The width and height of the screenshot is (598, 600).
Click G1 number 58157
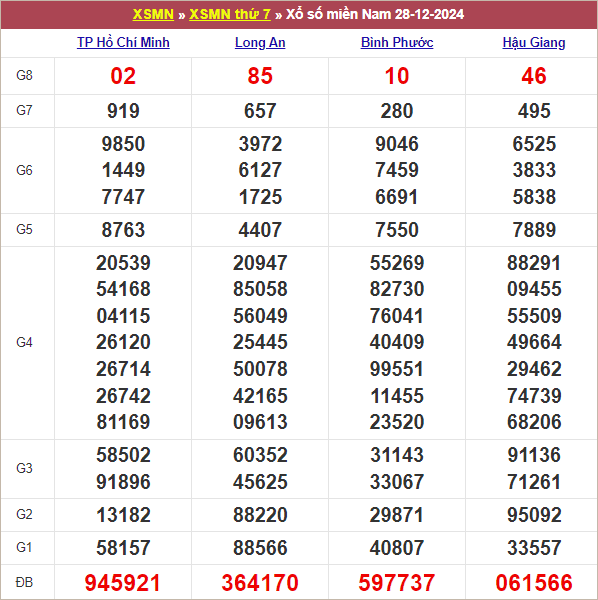click(x=123, y=548)
